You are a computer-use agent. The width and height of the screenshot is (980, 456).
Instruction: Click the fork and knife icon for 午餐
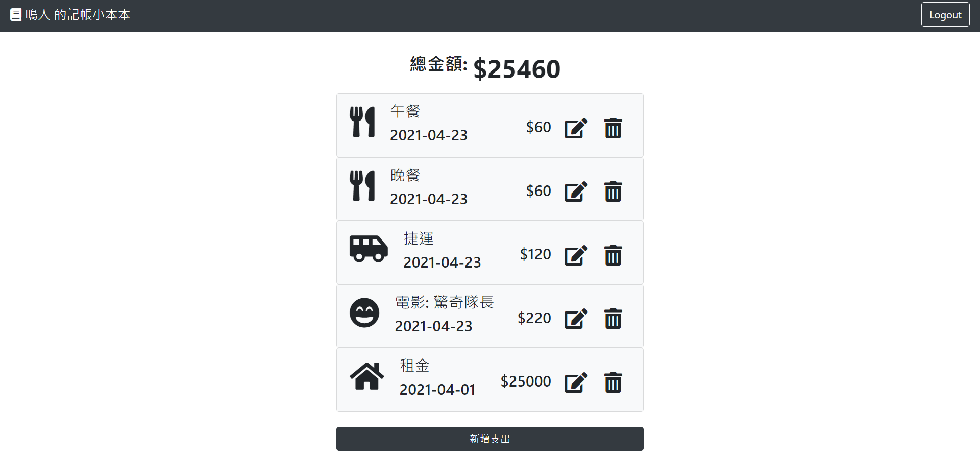click(x=362, y=123)
